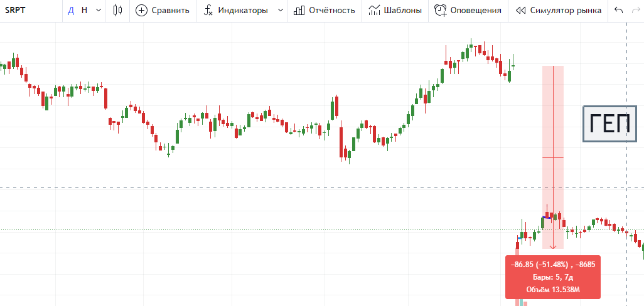Open Шаблоны indicator templates
The image size is (644, 306).
point(395,11)
